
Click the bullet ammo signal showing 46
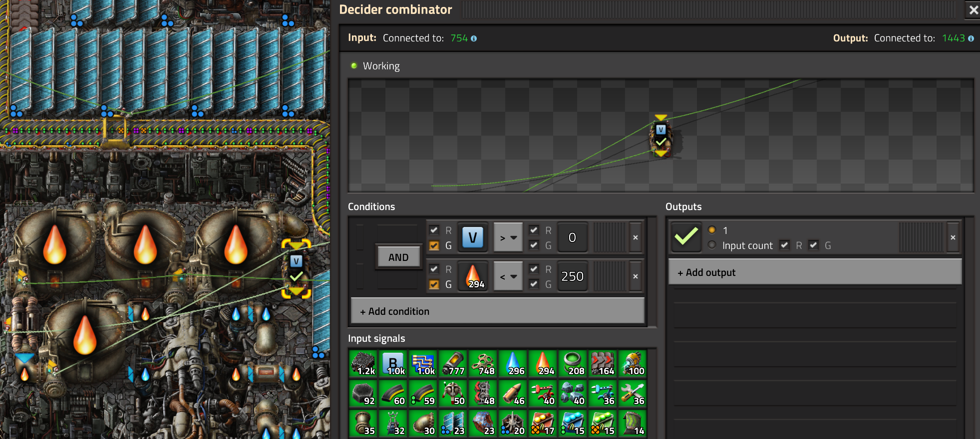[513, 394]
